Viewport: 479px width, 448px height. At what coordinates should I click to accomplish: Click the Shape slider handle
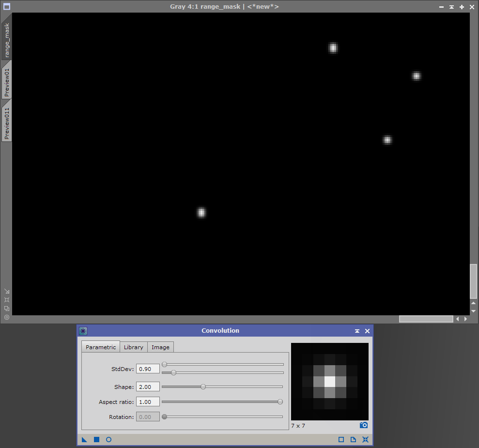click(x=203, y=386)
